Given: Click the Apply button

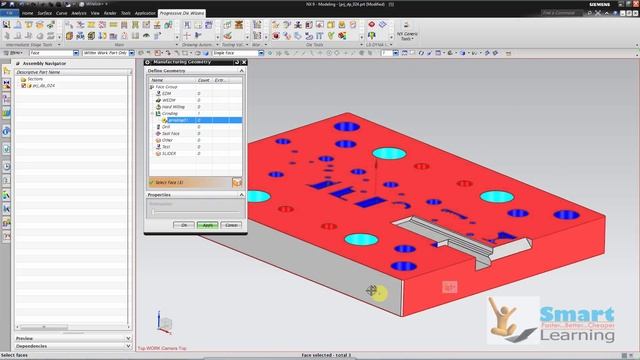Looking at the screenshot, I should coord(207,225).
